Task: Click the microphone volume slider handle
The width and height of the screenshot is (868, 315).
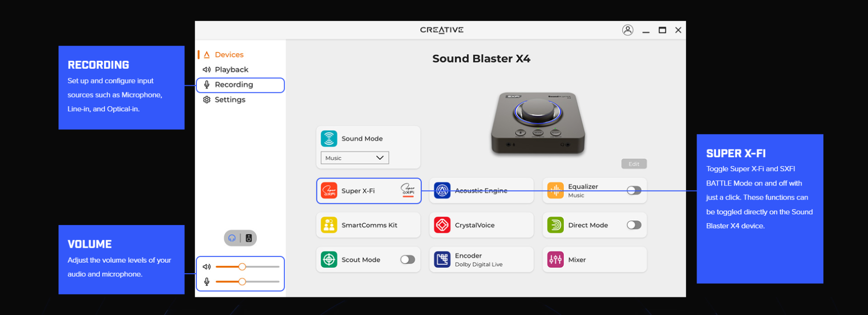Action: tap(242, 282)
